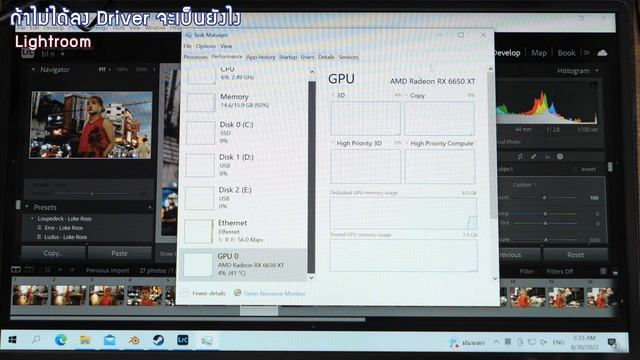Click the Open Resource Monitor icon
The image size is (640, 360).
click(x=237, y=293)
